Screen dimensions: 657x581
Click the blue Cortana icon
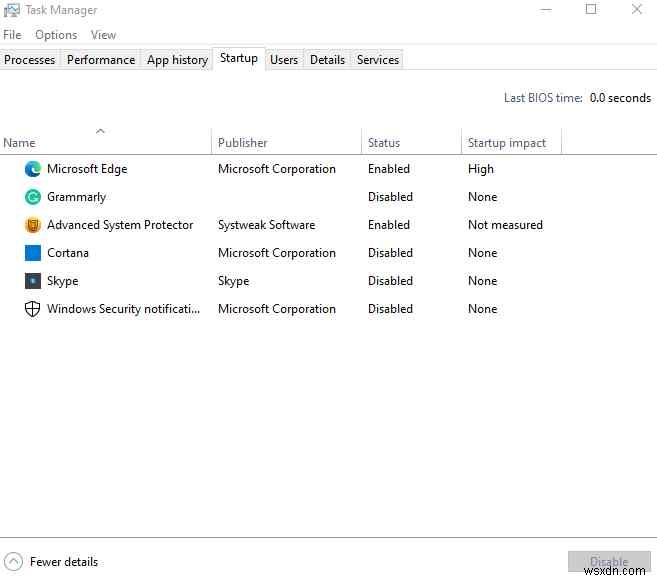pos(33,253)
